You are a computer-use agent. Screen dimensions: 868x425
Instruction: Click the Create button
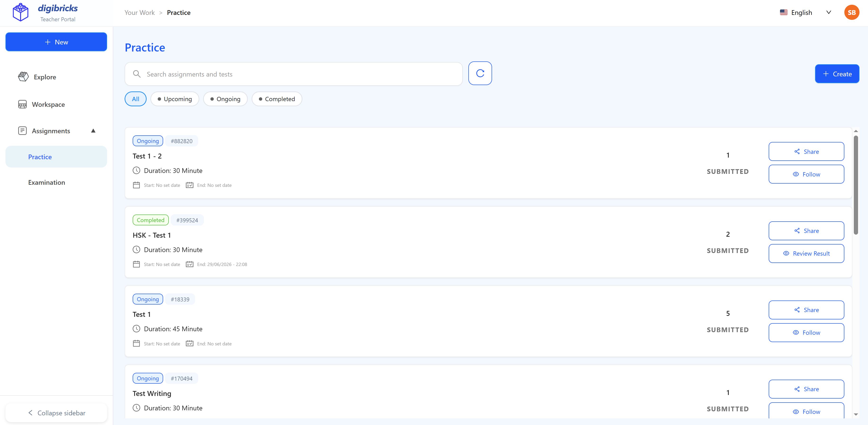click(x=837, y=74)
